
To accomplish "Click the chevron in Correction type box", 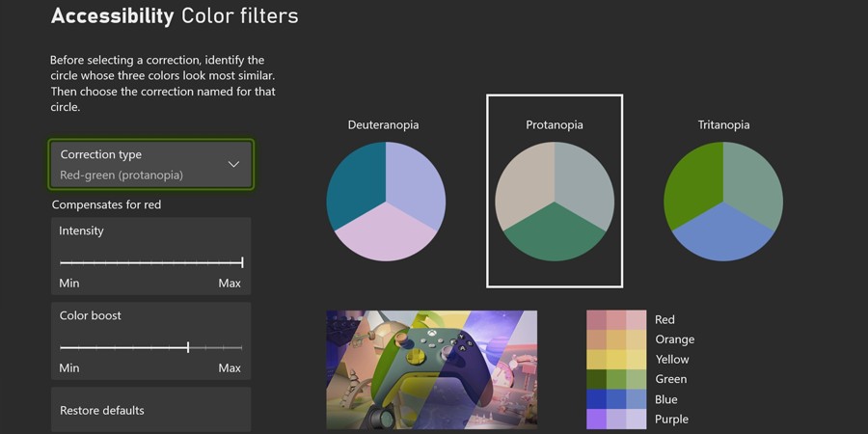I will 233,164.
